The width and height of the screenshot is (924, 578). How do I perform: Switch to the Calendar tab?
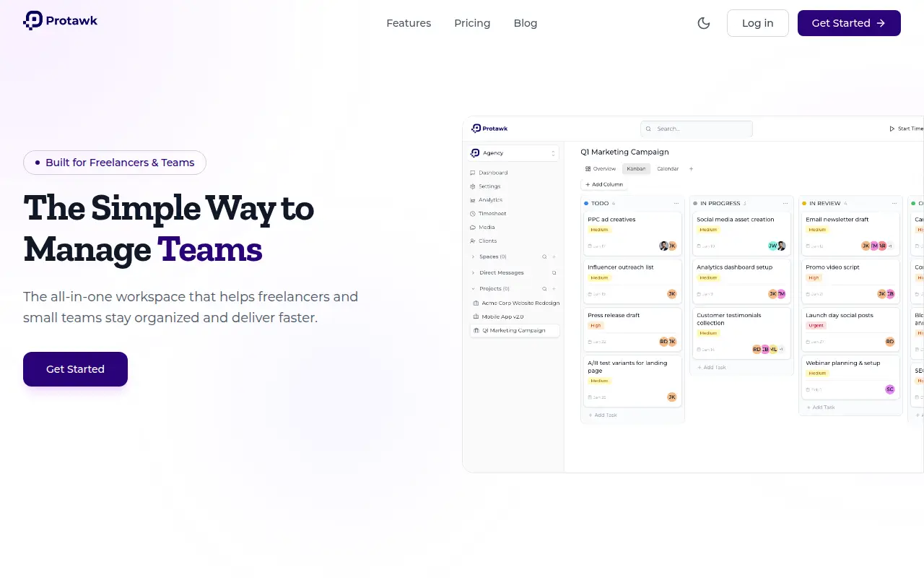668,169
